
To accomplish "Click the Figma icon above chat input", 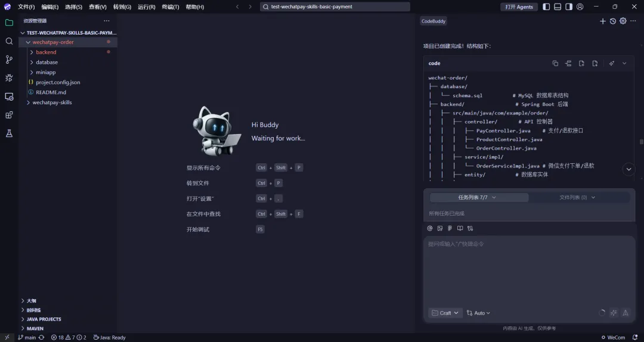I will (450, 228).
